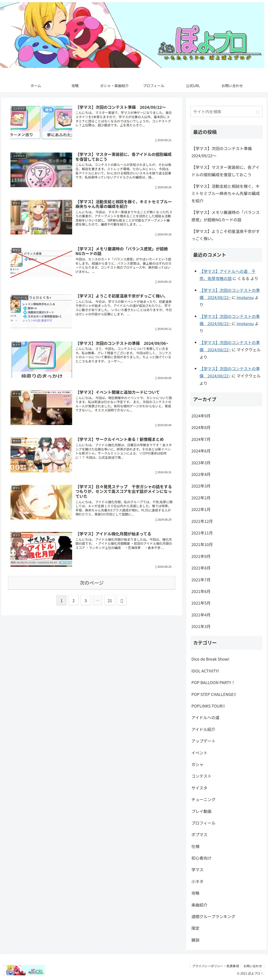Open thumbnail of マスター実装前に post with trophy

[x=41, y=170]
